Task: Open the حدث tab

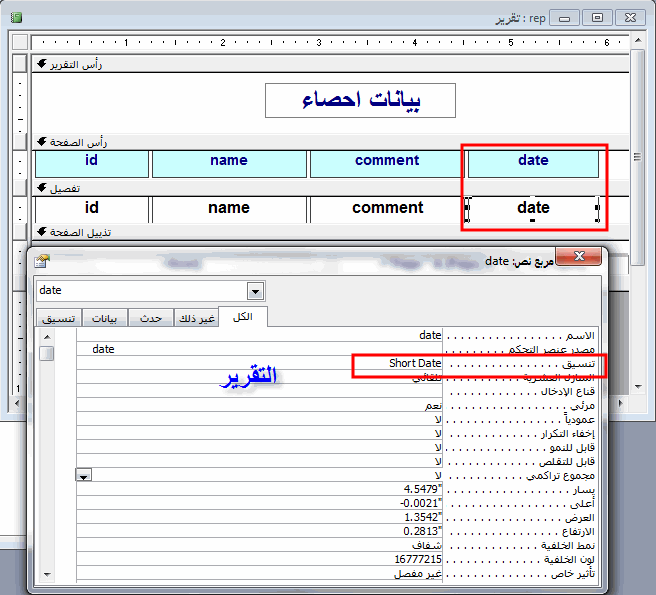Action: pyautogui.click(x=151, y=318)
